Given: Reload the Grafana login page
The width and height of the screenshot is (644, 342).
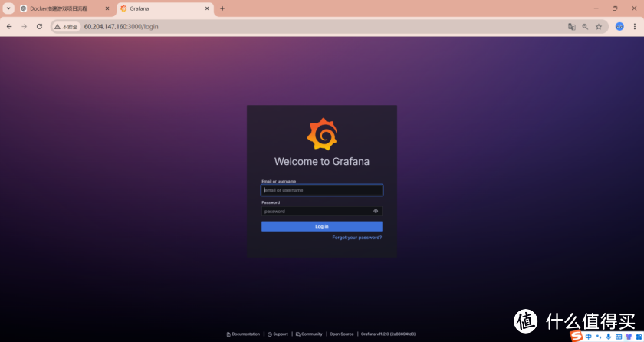Looking at the screenshot, I should tap(39, 26).
